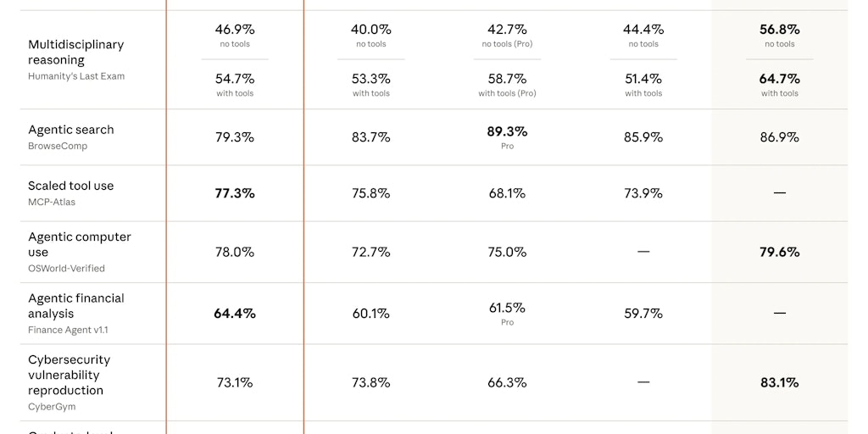This screenshot has width=868, height=434.
Task: Select the Scaled tool use label
Action: pyautogui.click(x=70, y=186)
